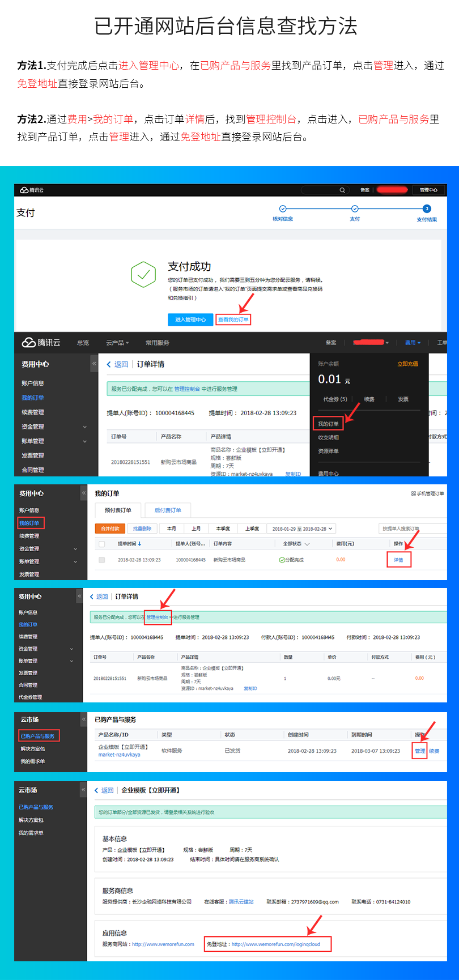Open 收支明细 in the 费用 dropdown panel
This screenshot has width=459, height=980.
tap(328, 437)
